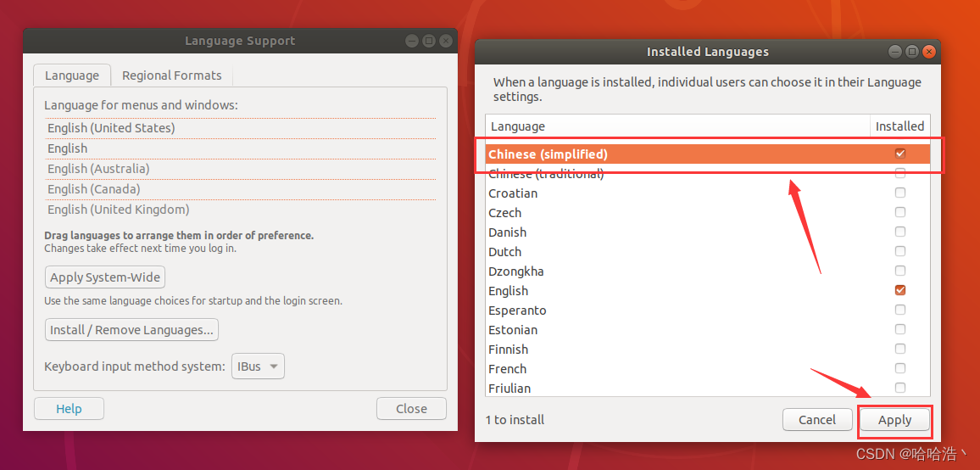Select the Language tab
This screenshot has width=980, height=470.
tap(72, 76)
